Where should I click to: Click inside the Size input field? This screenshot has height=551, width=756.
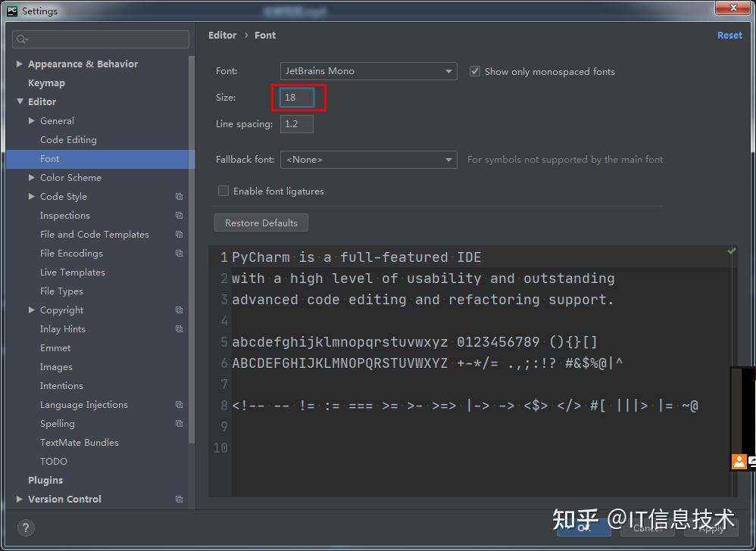point(298,97)
